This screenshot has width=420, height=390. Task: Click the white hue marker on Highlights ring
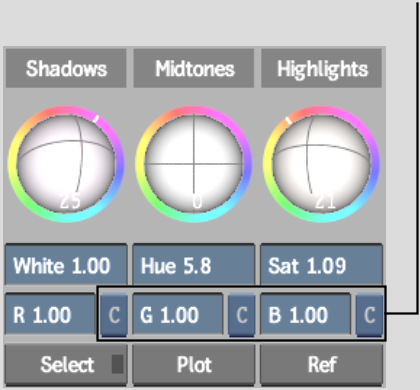tap(289, 120)
